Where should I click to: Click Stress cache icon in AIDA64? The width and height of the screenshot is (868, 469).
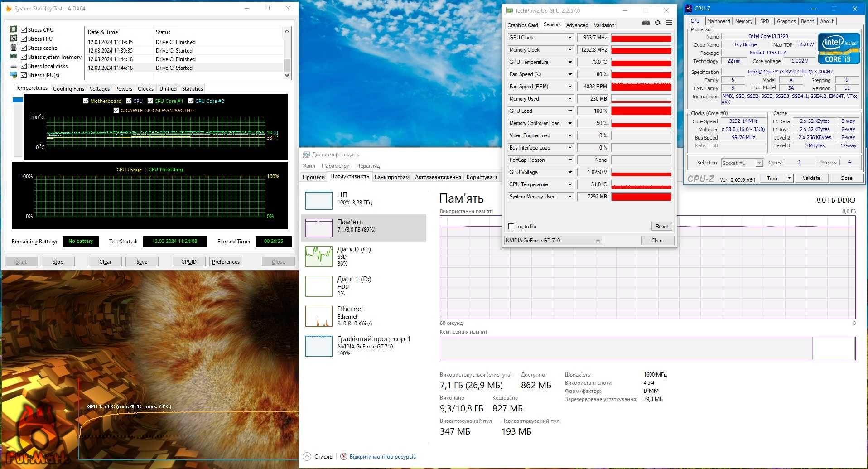[x=14, y=48]
